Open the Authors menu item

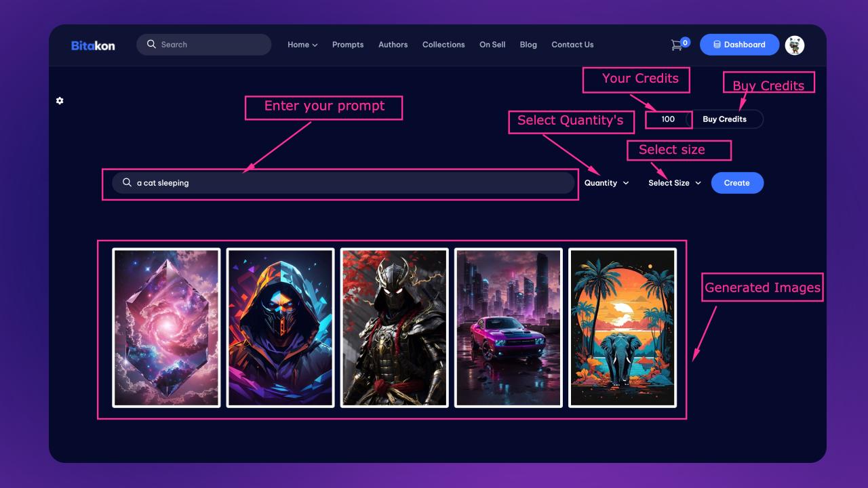(x=393, y=45)
